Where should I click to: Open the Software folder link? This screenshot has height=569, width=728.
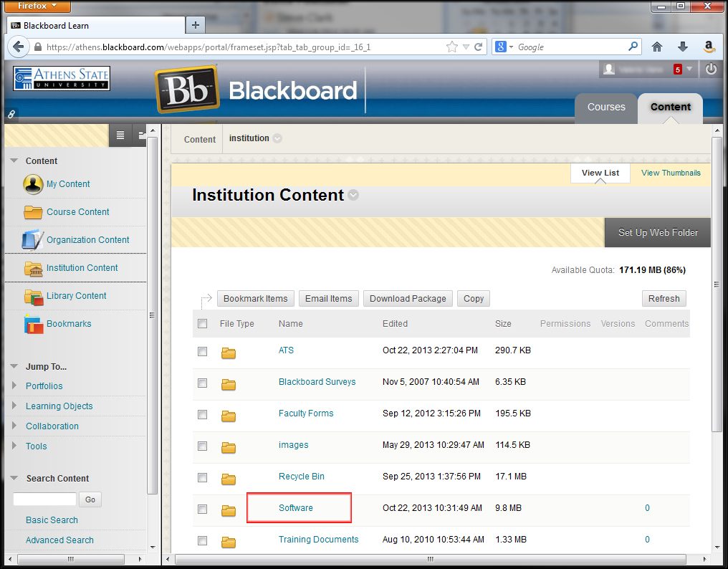coord(296,508)
